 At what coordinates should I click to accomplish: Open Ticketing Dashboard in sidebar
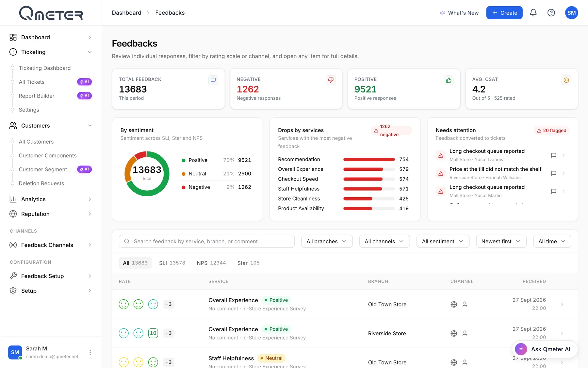click(x=45, y=68)
